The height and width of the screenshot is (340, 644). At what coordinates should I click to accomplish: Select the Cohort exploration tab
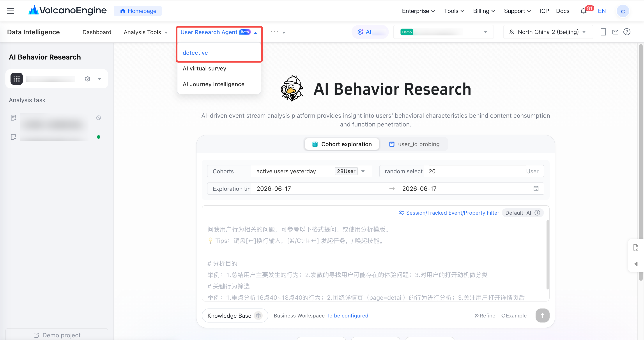(x=342, y=144)
